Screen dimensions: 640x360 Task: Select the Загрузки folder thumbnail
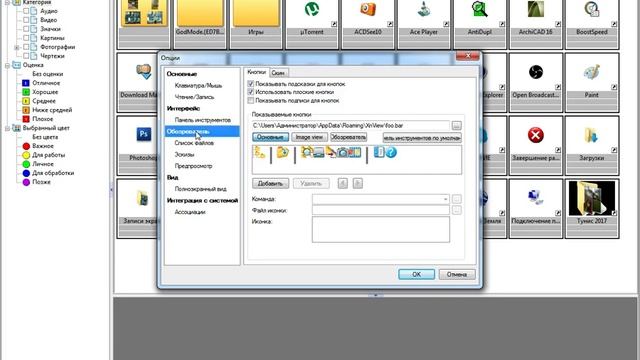click(x=592, y=145)
